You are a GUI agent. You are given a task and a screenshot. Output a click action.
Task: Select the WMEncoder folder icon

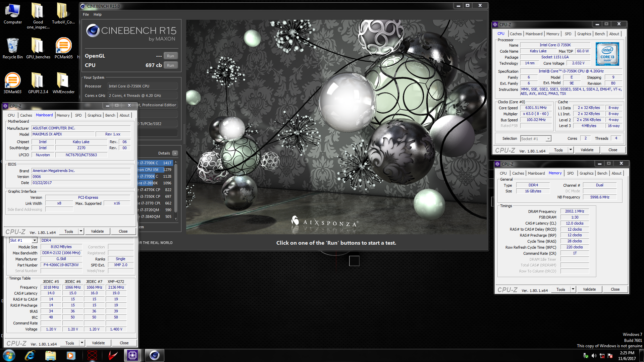tap(63, 83)
